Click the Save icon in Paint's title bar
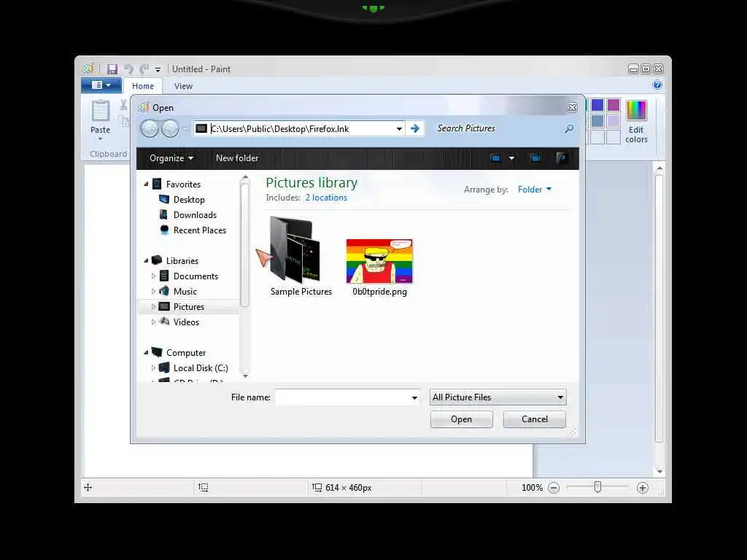This screenshot has height=560, width=747. [x=112, y=69]
